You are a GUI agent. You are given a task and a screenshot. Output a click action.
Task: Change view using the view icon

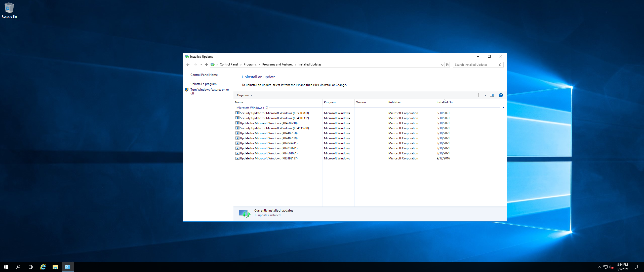pyautogui.click(x=480, y=95)
